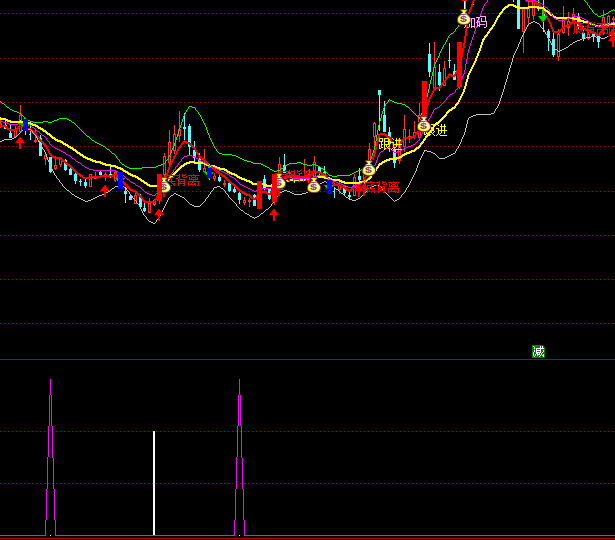Click the leftmost red up arrow marker
This screenshot has height=540, width=615.
point(20,143)
